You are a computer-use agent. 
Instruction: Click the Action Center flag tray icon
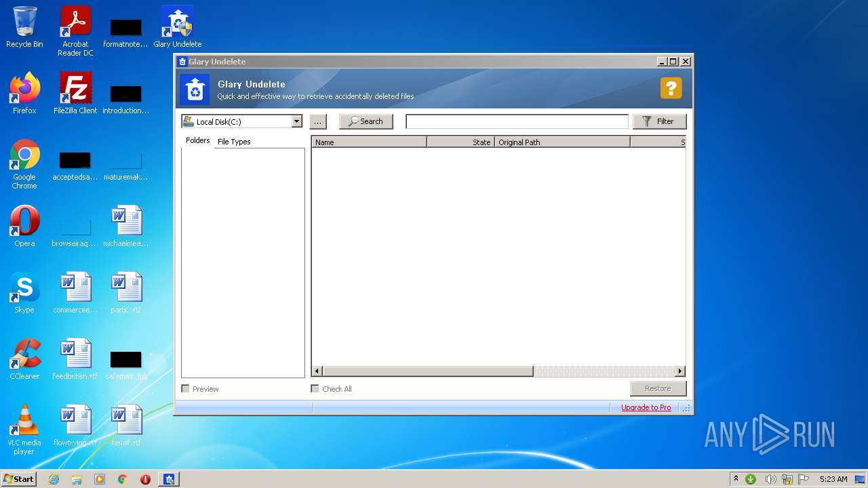tap(804, 479)
